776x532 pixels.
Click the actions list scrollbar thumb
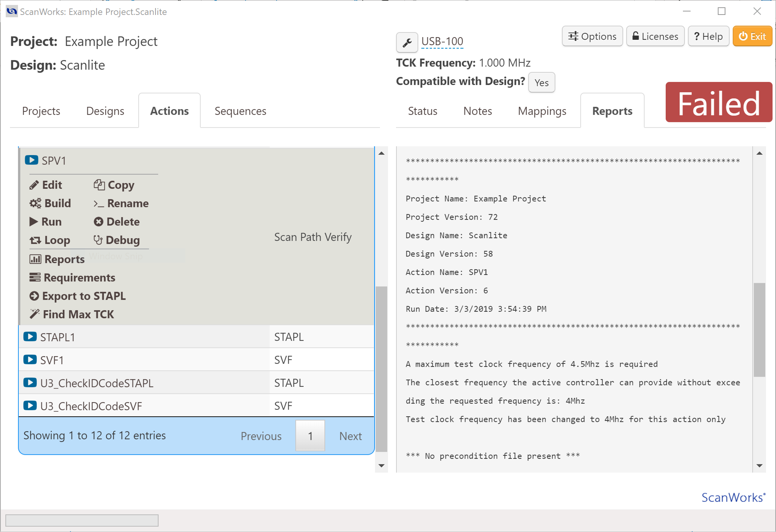click(x=381, y=369)
